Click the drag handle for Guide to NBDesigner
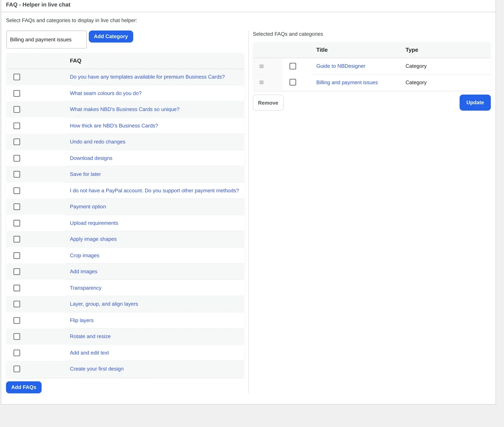 [x=261, y=66]
